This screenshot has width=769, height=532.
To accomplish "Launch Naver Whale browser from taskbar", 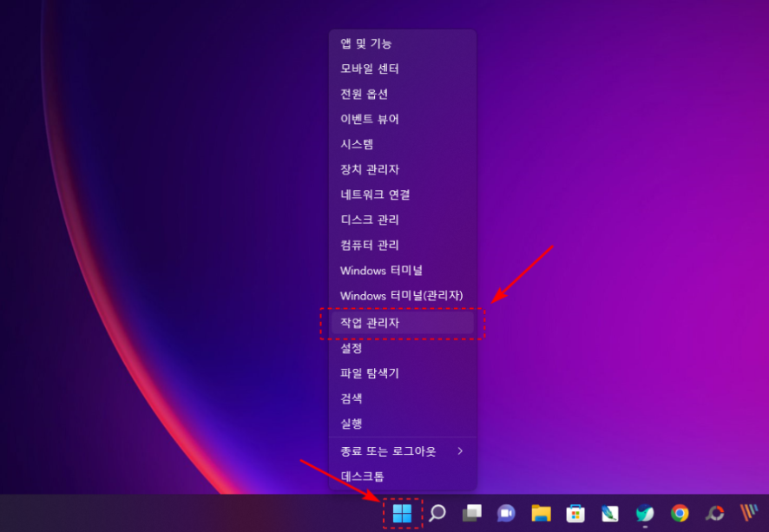I will pyautogui.click(x=644, y=514).
